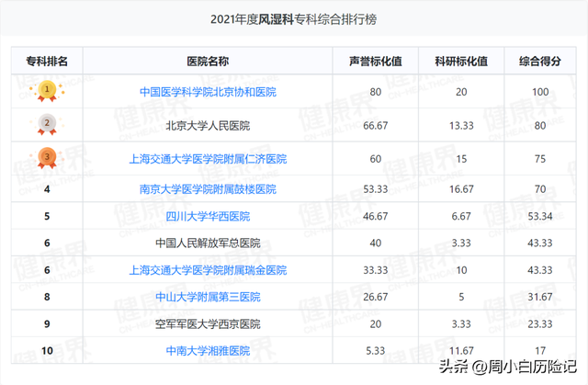Open 上海交通大学医学院附属瑞金医院 link
Viewport: 588px width, 385px height.
[x=208, y=270]
